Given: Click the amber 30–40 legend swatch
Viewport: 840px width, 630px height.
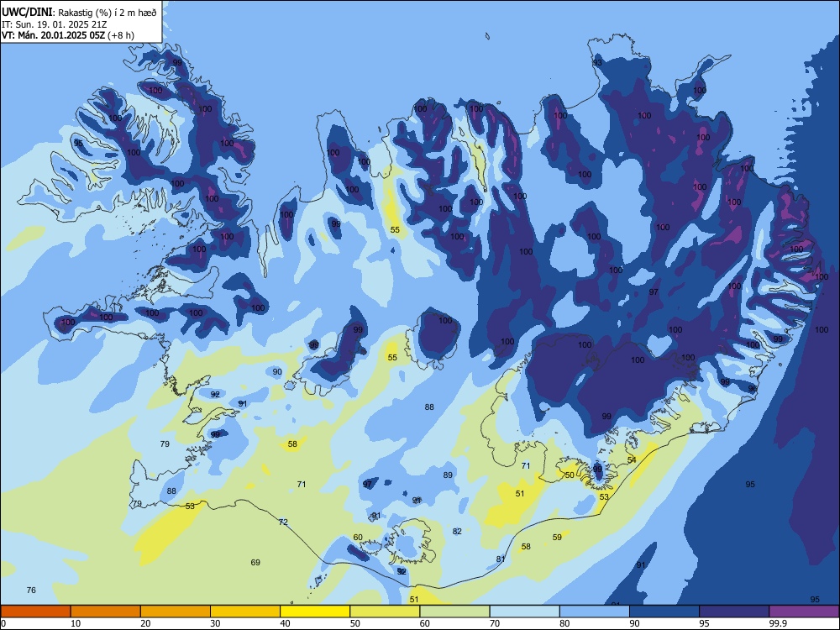Looking at the screenshot, I should coord(245,612).
